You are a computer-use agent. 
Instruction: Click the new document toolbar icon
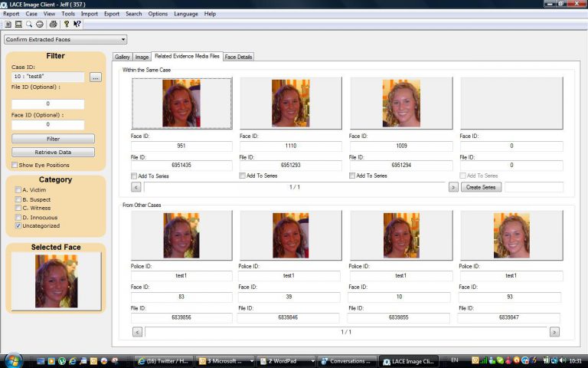[x=8, y=25]
